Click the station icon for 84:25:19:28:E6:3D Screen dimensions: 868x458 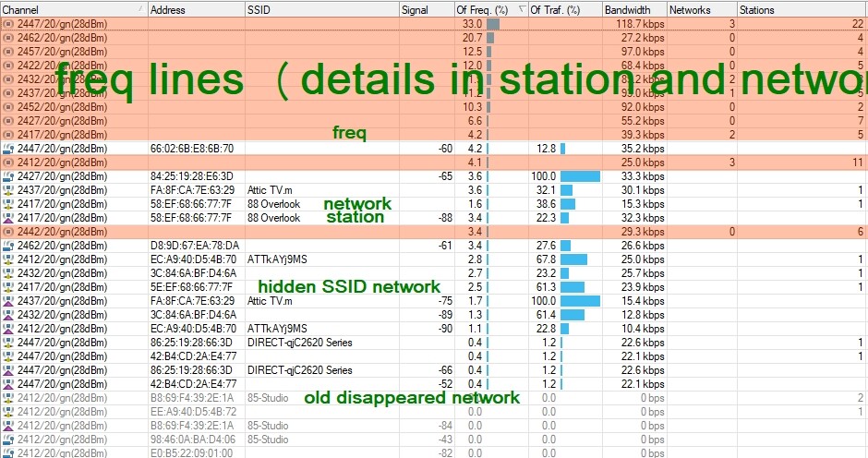coord(7,176)
